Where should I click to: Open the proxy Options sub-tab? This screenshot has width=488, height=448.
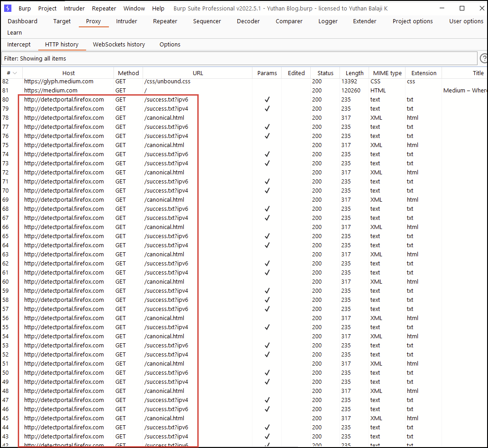170,45
